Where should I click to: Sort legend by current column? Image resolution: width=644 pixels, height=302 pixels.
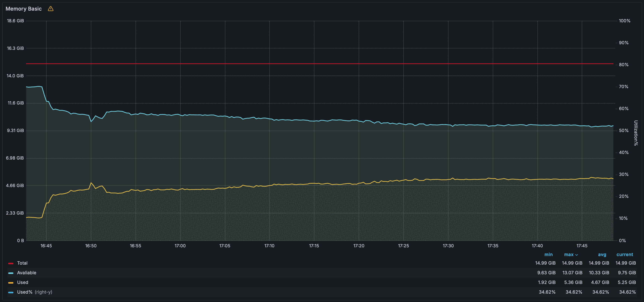[624, 255]
